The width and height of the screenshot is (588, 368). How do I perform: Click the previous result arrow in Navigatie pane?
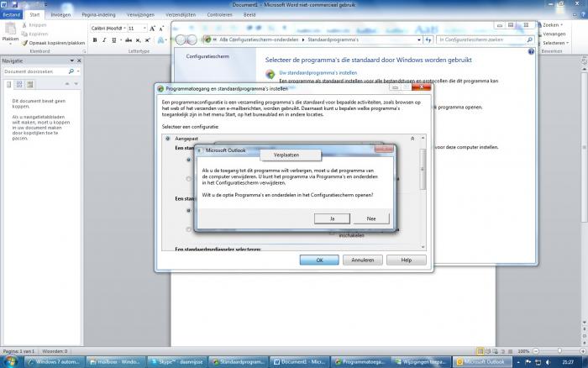tap(67, 84)
